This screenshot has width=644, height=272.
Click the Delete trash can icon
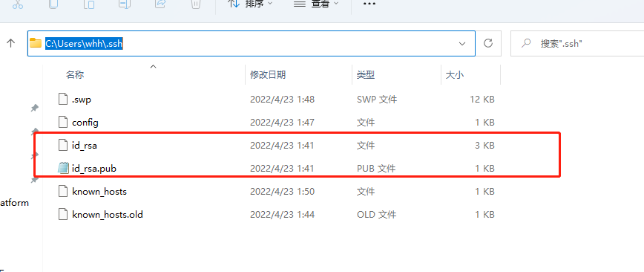click(x=196, y=4)
